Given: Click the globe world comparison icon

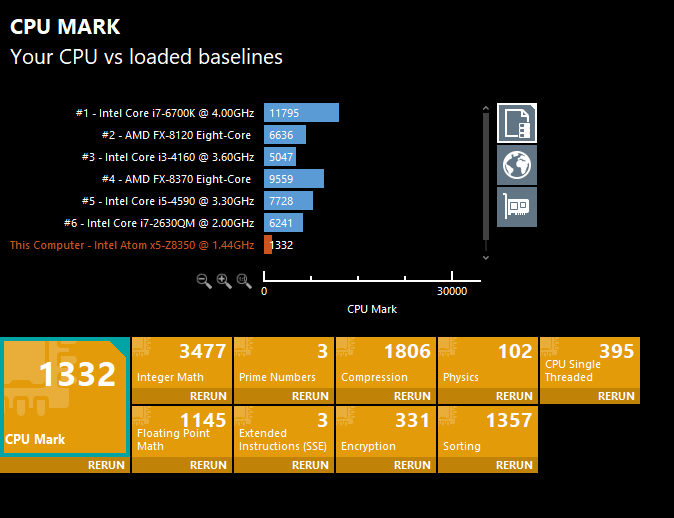Looking at the screenshot, I should [517, 165].
